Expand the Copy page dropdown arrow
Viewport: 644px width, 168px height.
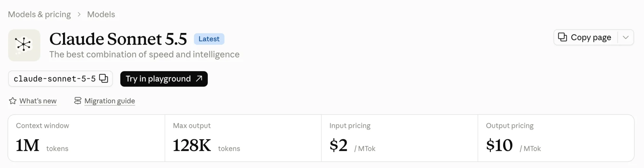coord(626,37)
